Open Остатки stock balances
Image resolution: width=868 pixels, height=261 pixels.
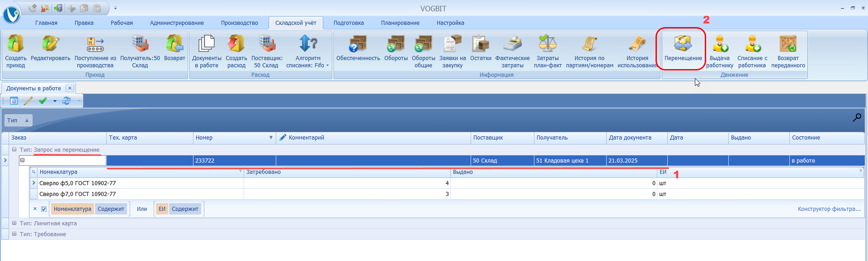point(480,44)
